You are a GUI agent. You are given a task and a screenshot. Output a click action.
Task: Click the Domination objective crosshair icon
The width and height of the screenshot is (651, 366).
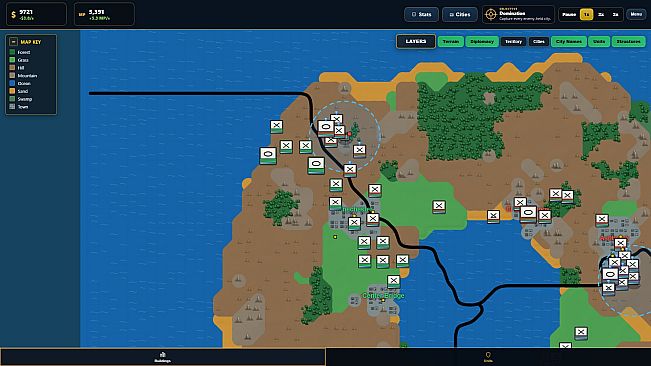click(491, 15)
